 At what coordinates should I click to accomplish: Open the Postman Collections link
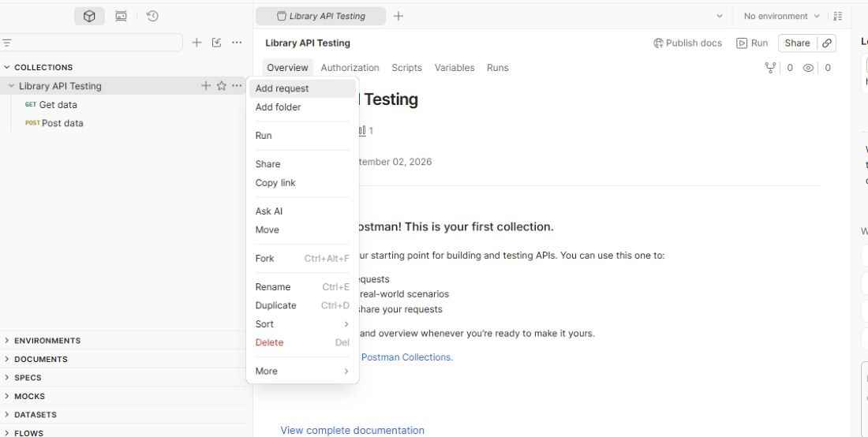point(407,357)
